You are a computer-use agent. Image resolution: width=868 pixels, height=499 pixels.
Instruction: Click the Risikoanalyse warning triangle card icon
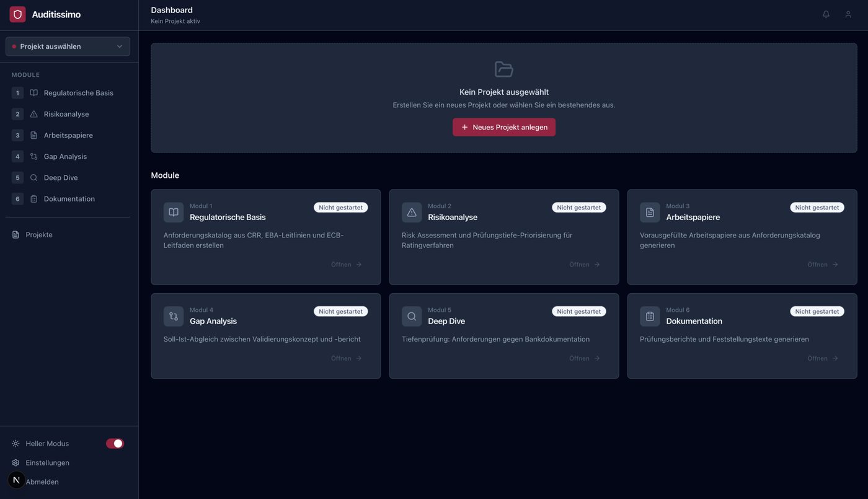[x=412, y=213]
